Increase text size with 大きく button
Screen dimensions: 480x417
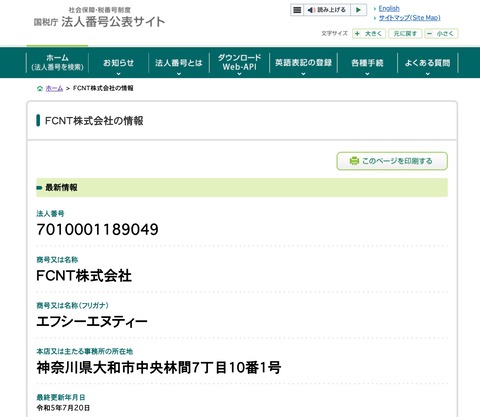[369, 34]
